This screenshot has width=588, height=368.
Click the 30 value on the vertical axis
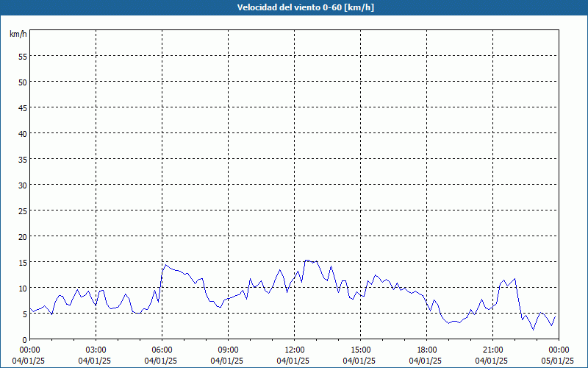(x=23, y=185)
